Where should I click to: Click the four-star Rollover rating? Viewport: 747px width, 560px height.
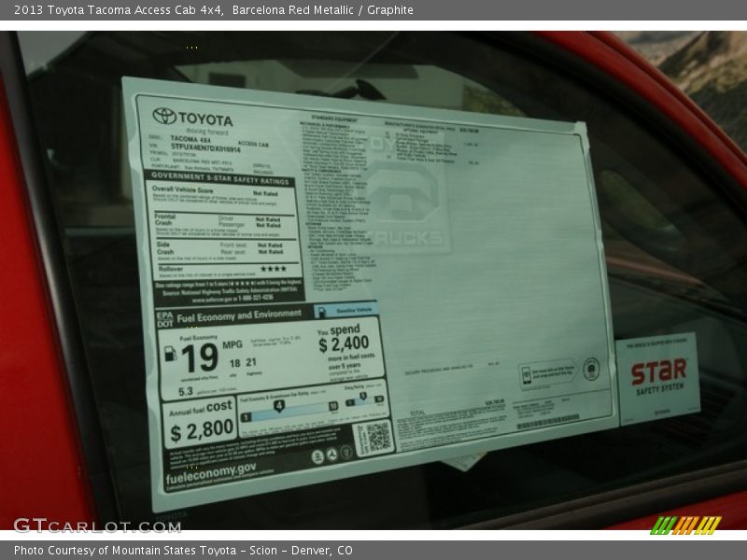274,269
